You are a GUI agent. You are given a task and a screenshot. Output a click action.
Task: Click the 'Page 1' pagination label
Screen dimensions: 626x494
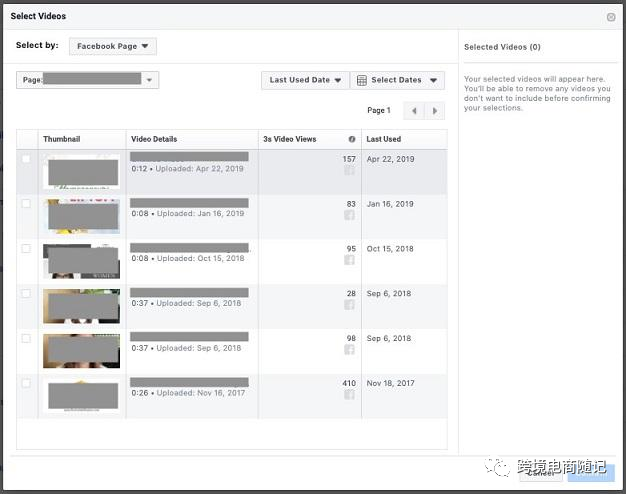378,110
